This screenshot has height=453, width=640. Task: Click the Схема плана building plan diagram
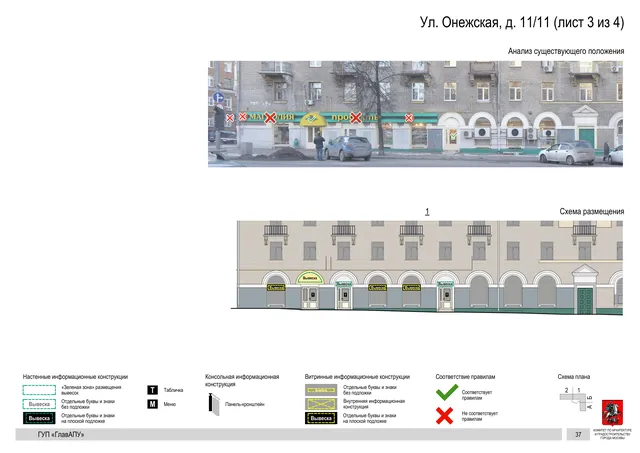pos(576,398)
